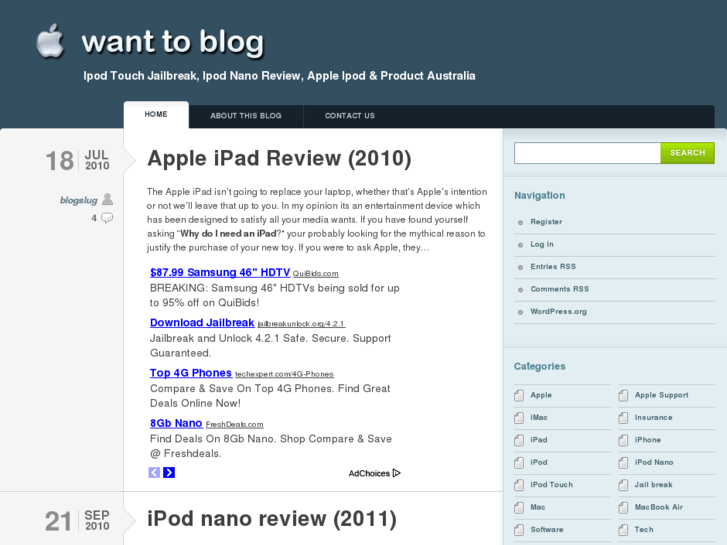This screenshot has width=727, height=545.
Task: Click the Categories sidebar heading
Action: tap(540, 366)
